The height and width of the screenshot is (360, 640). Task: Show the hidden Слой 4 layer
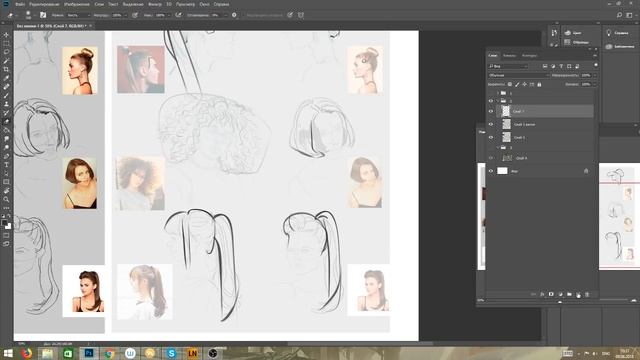491,158
